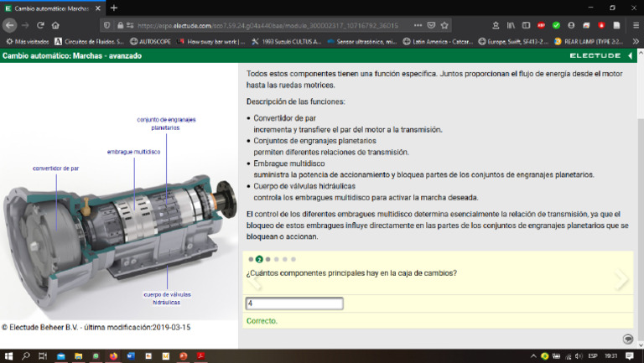Go to next question arrow

(x=622, y=279)
